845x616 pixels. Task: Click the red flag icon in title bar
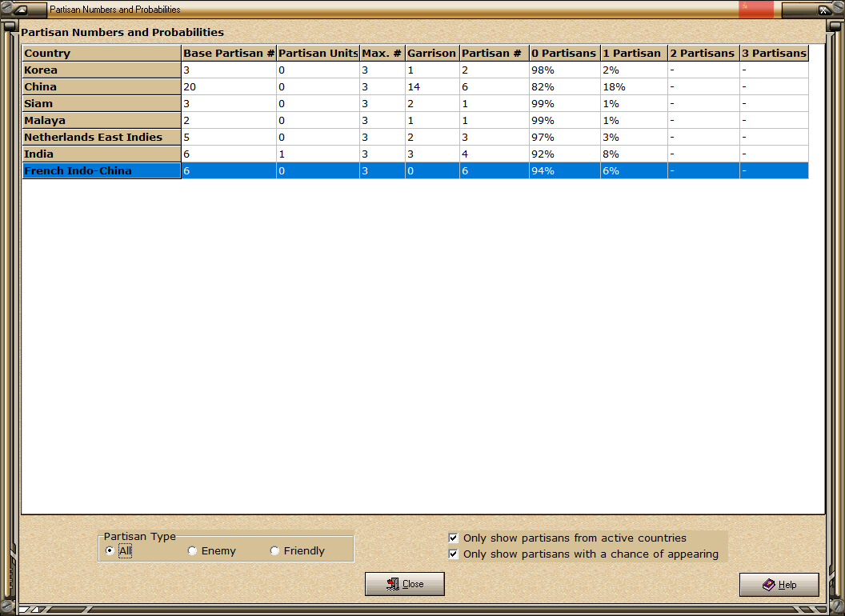pos(755,9)
